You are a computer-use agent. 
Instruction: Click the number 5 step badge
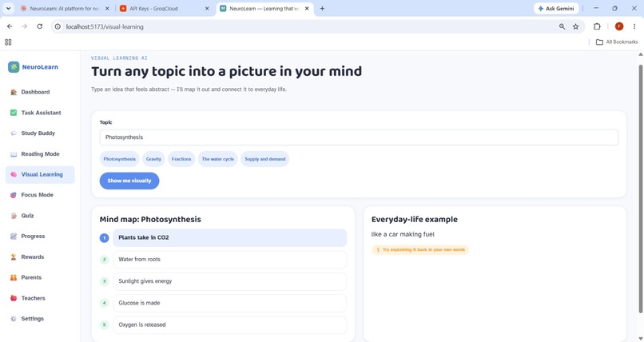(x=105, y=324)
